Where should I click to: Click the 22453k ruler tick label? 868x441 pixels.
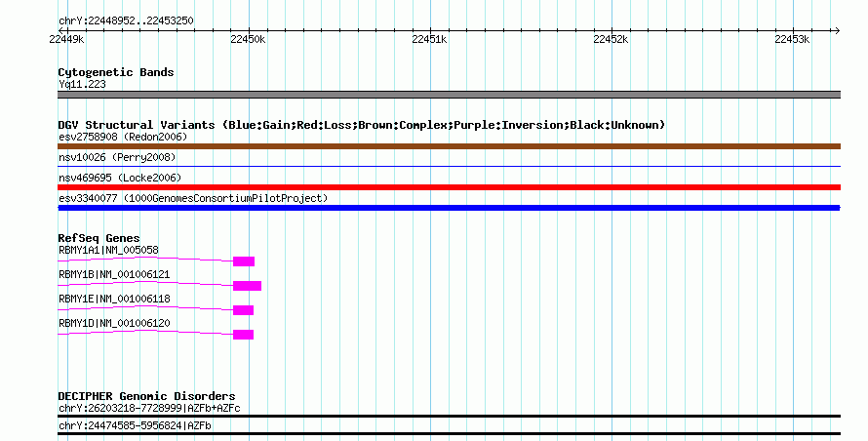[792, 39]
